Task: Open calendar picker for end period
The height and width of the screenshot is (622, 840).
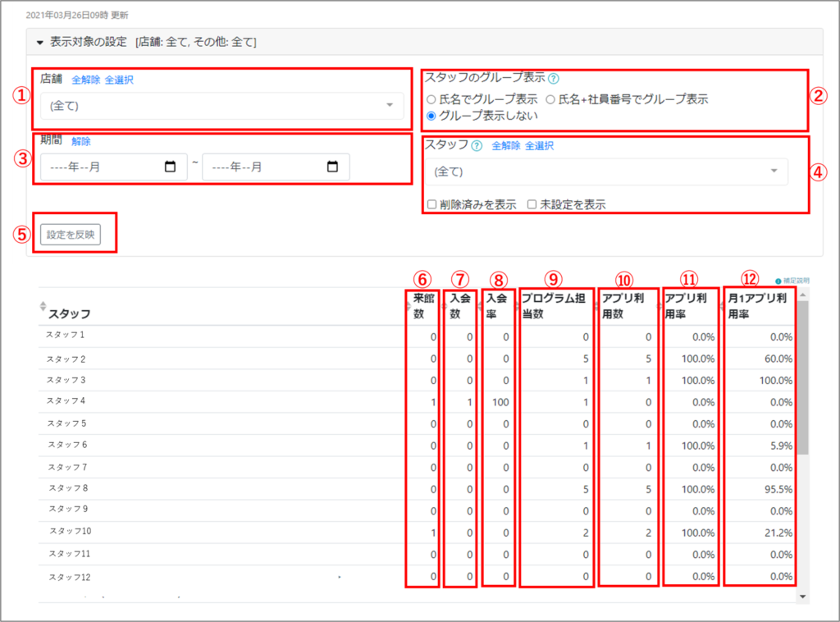Action: click(332, 167)
